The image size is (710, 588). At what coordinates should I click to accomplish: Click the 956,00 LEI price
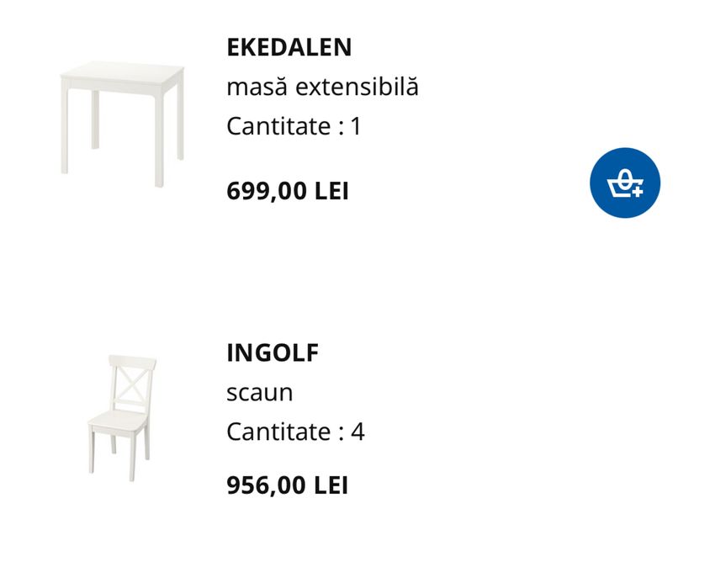(287, 485)
